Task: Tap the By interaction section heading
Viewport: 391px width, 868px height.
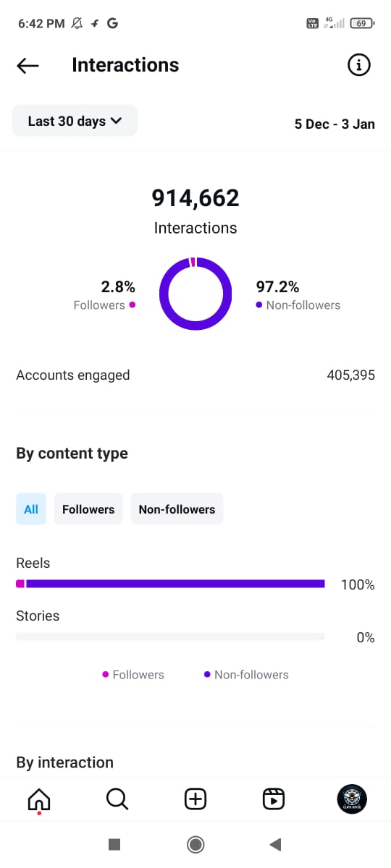Action: tap(64, 762)
